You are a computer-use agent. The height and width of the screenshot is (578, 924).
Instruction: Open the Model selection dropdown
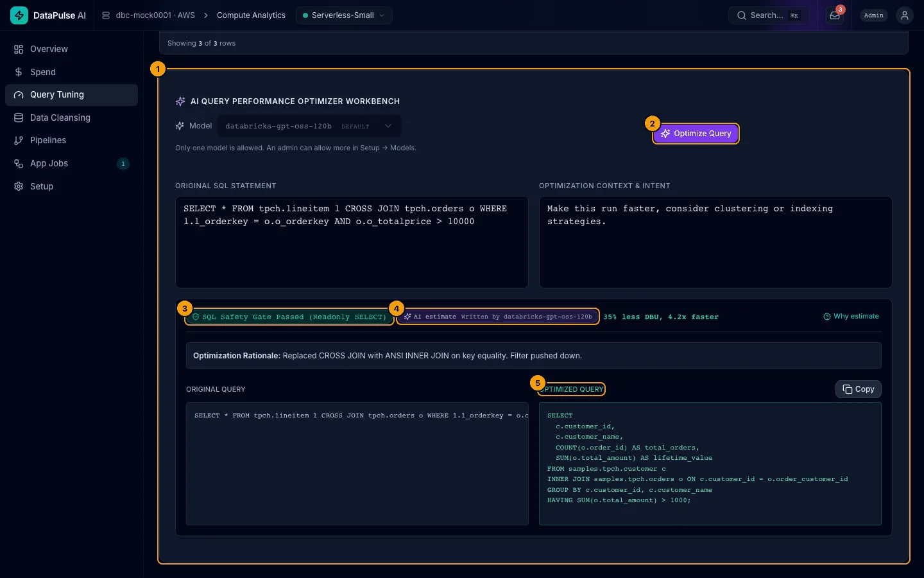pos(309,126)
